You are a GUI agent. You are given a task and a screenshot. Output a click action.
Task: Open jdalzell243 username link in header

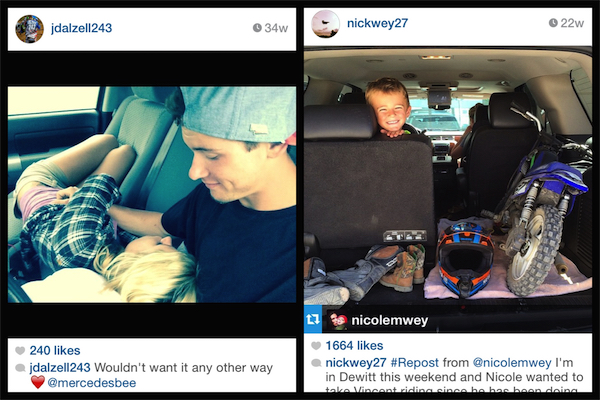pos(82,28)
